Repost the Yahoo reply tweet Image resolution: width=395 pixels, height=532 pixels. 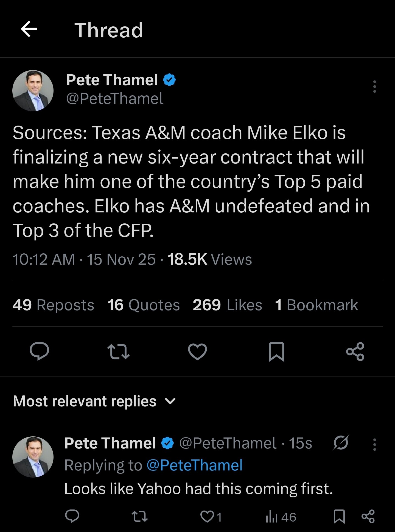(x=139, y=517)
